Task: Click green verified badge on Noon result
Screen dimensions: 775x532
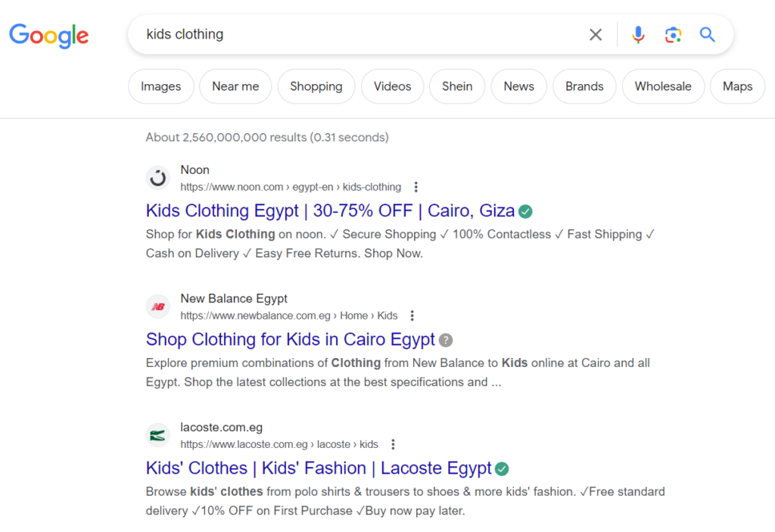Action: [525, 212]
